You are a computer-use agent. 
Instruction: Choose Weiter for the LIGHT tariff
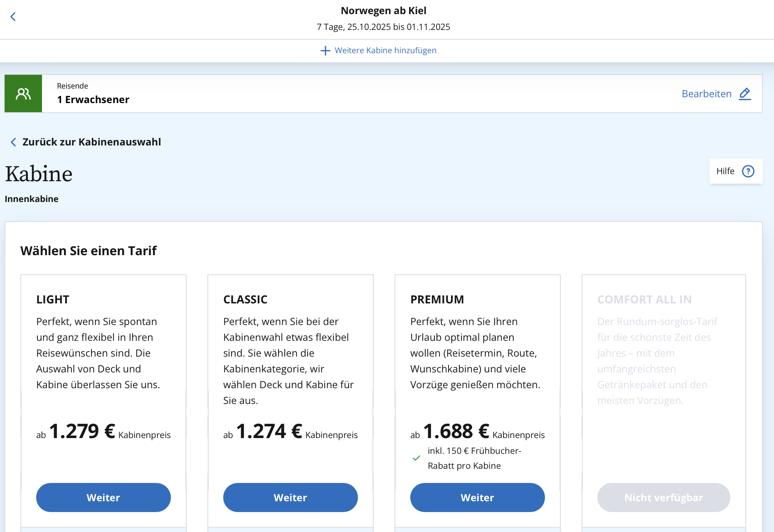pyautogui.click(x=104, y=498)
